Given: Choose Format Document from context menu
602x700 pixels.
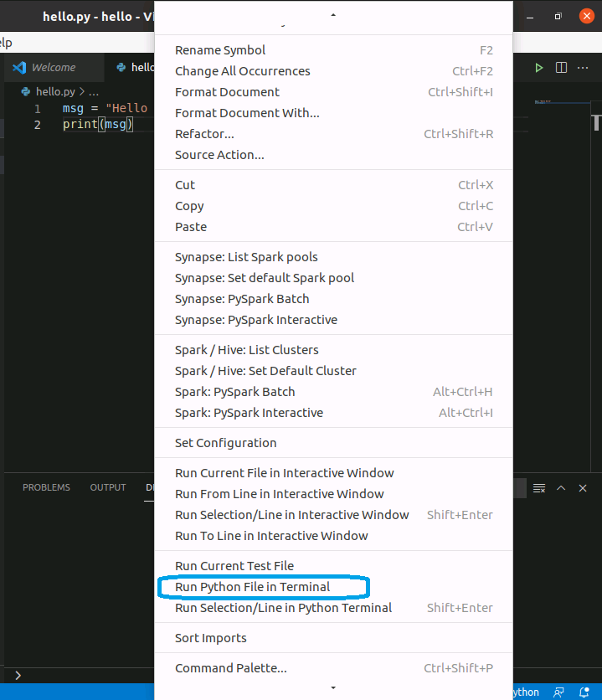Looking at the screenshot, I should pos(227,92).
